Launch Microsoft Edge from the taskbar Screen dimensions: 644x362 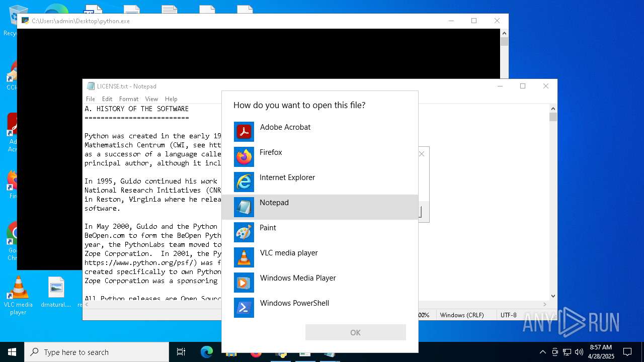207,352
